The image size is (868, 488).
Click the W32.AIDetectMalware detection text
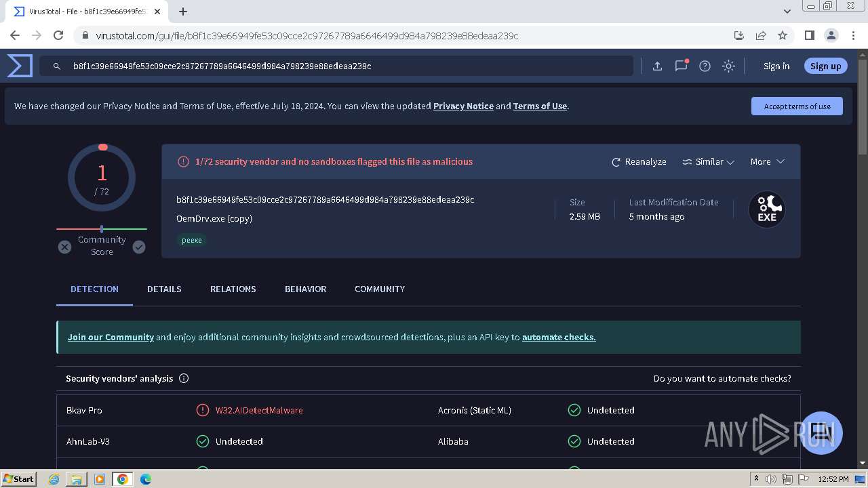[259, 411]
